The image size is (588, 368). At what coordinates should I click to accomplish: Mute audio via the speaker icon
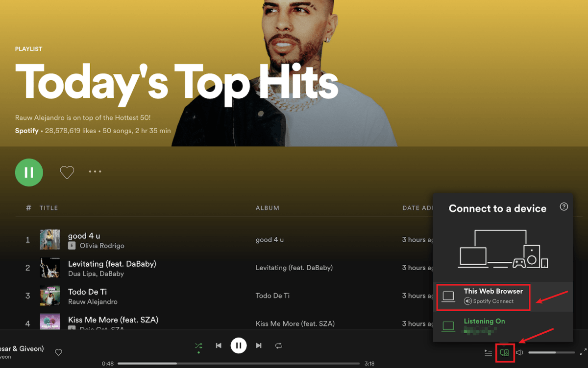click(x=519, y=352)
